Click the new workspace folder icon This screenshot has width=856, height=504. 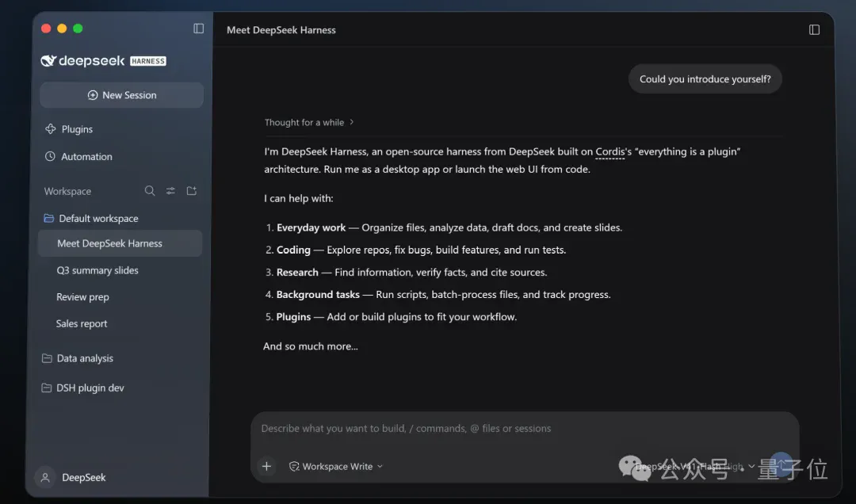pyautogui.click(x=192, y=190)
